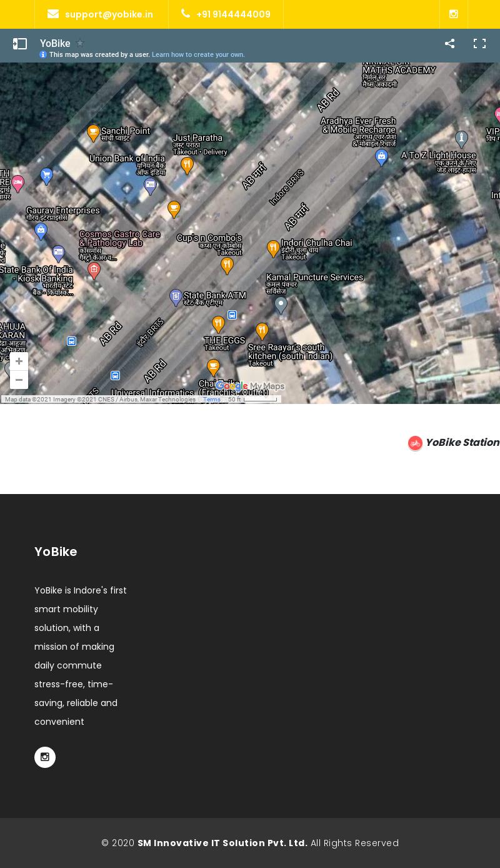This screenshot has width=500, height=868.
Task: Click Sree Raayar's south kitchen marker
Action: 262,331
